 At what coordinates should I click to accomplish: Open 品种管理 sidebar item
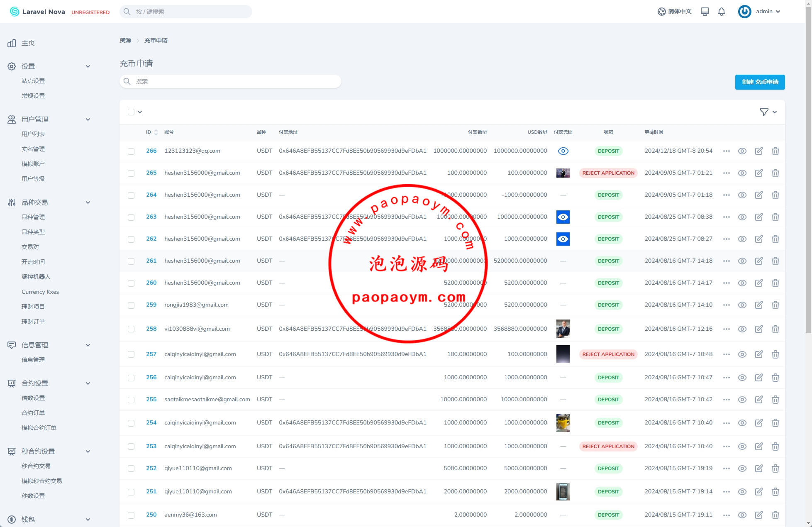pos(33,217)
